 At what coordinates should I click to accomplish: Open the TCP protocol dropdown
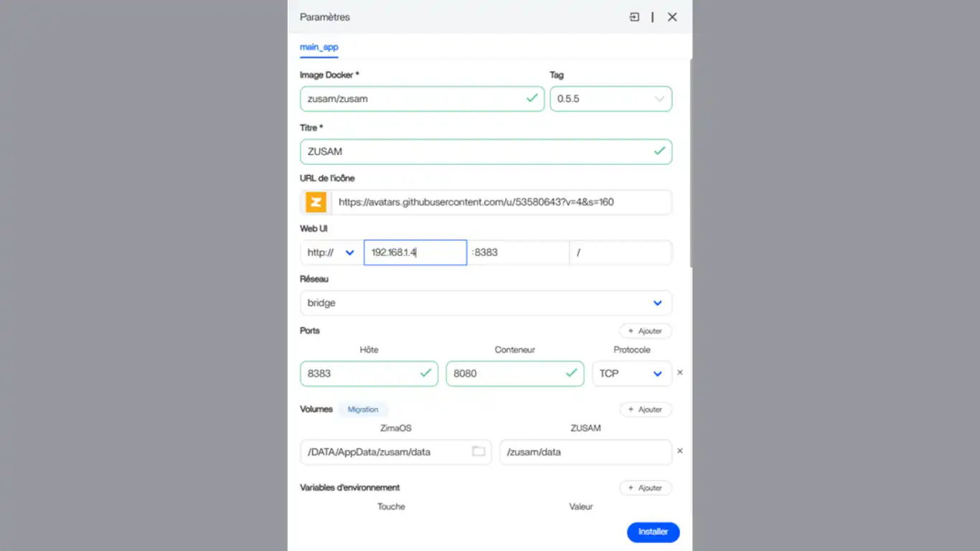(631, 373)
